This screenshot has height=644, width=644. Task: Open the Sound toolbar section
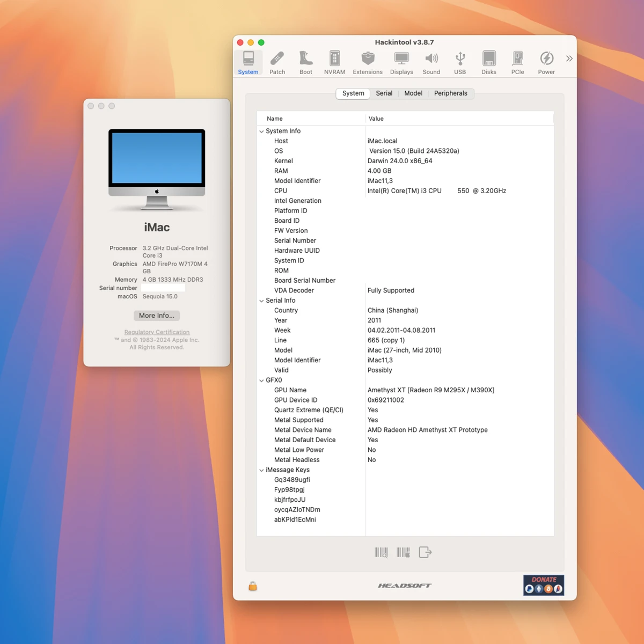pyautogui.click(x=431, y=62)
